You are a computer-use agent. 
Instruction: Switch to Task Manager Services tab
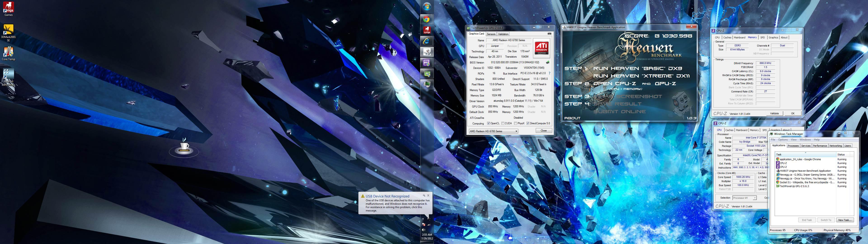point(806,145)
